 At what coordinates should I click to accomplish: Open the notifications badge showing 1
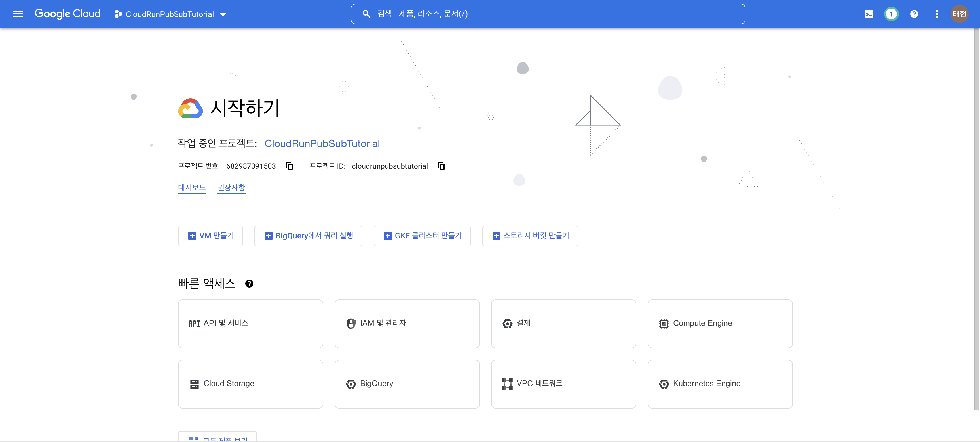click(891, 14)
